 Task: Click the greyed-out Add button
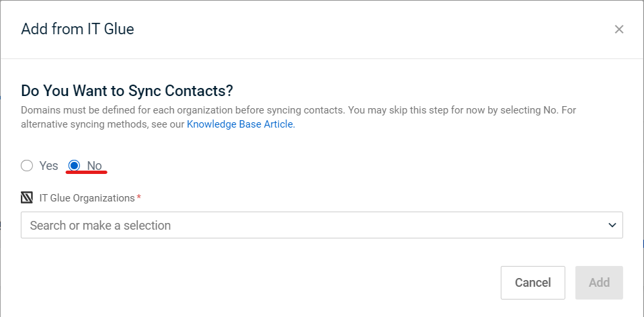599,283
